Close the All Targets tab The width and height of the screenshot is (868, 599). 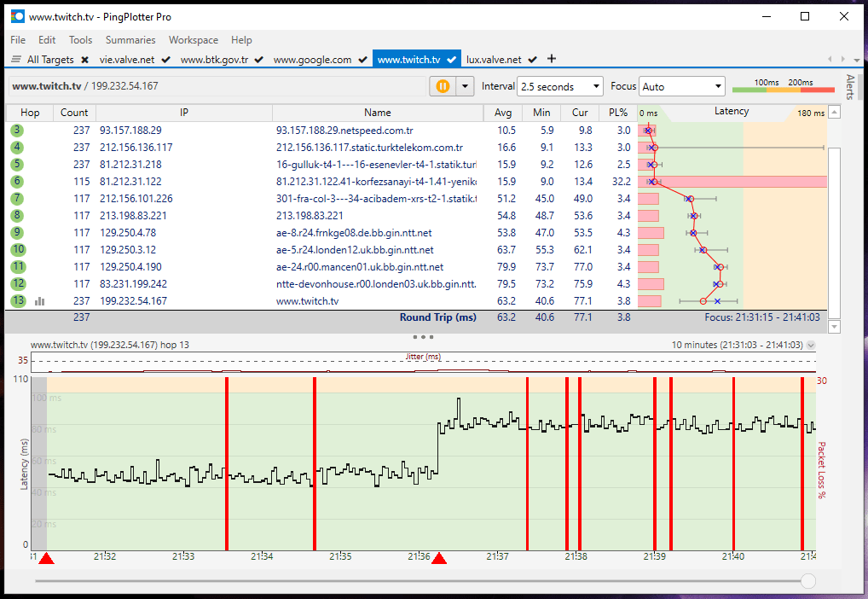point(84,60)
